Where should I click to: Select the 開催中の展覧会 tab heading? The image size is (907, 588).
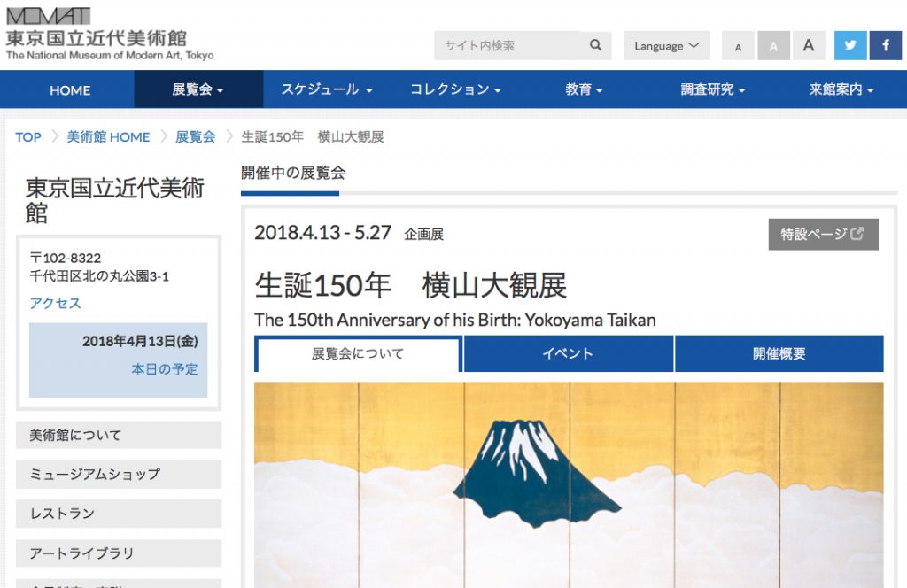292,173
